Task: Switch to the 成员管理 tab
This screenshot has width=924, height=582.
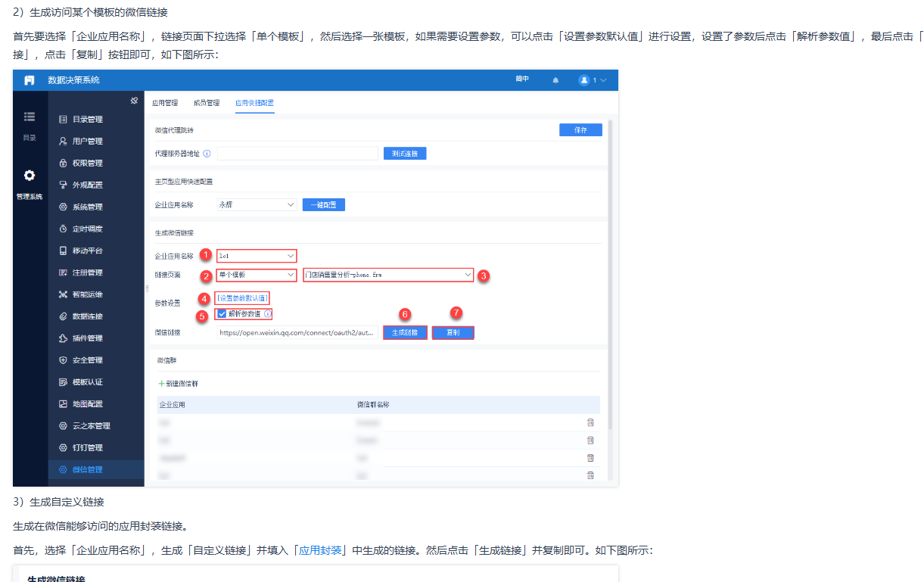Action: coord(206,103)
